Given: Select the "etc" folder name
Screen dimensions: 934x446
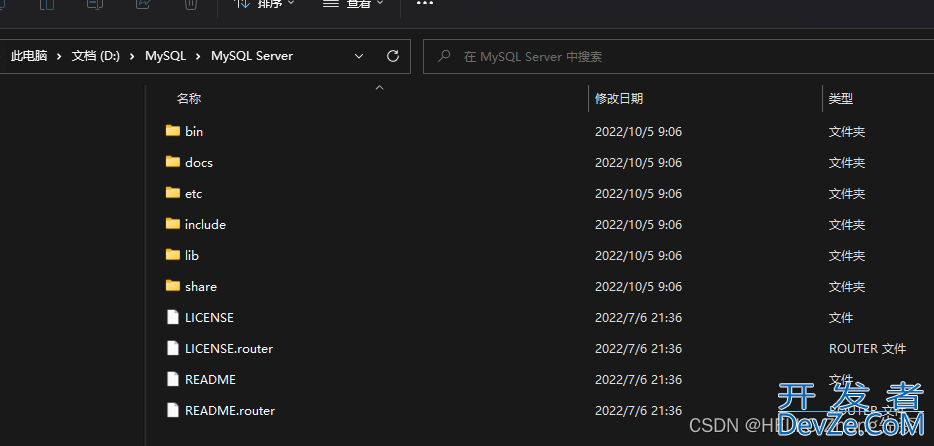Looking at the screenshot, I should pyautogui.click(x=194, y=194).
